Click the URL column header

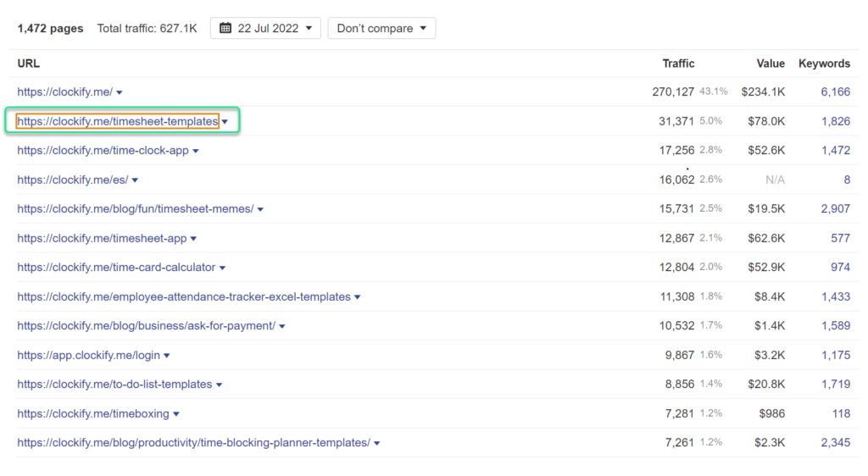pyautogui.click(x=28, y=64)
